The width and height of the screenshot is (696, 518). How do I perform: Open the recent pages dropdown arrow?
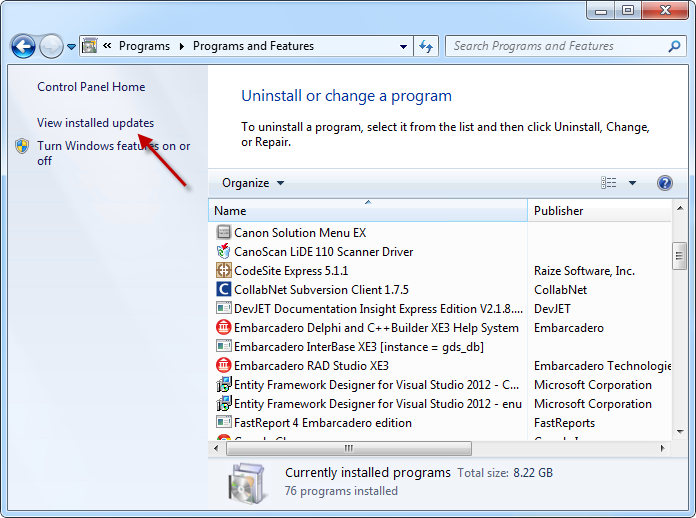pyautogui.click(x=71, y=46)
